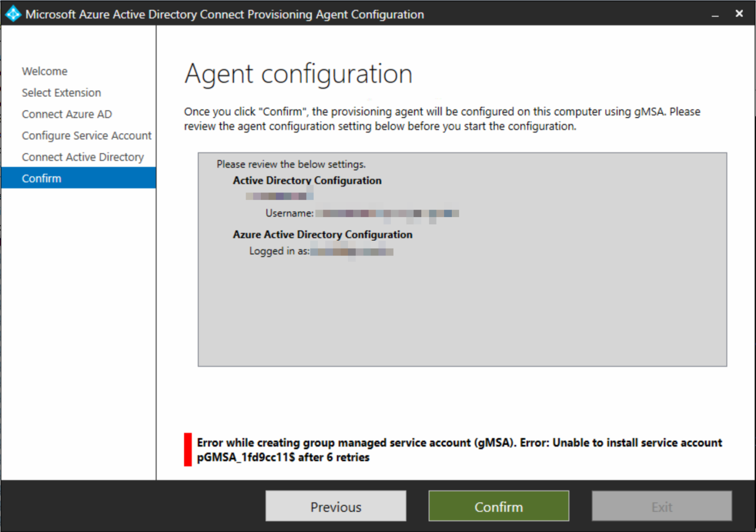The height and width of the screenshot is (532, 756).
Task: Click the window title bar text
Action: pos(224,14)
